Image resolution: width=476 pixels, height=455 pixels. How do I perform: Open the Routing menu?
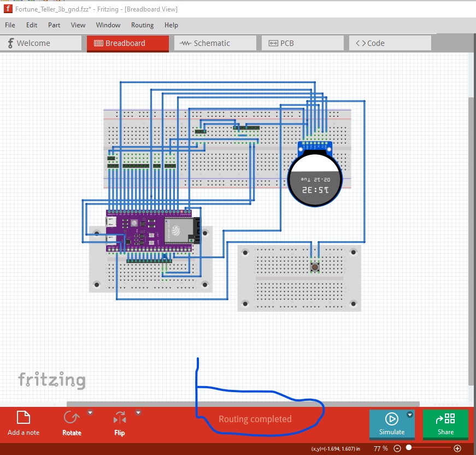[142, 25]
